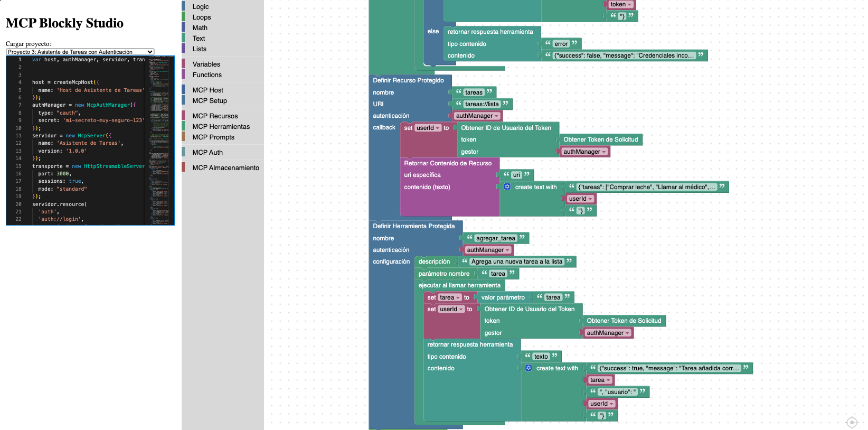
Task: Edit the tareas JSON "Comprar leche" text
Action: tap(647, 187)
